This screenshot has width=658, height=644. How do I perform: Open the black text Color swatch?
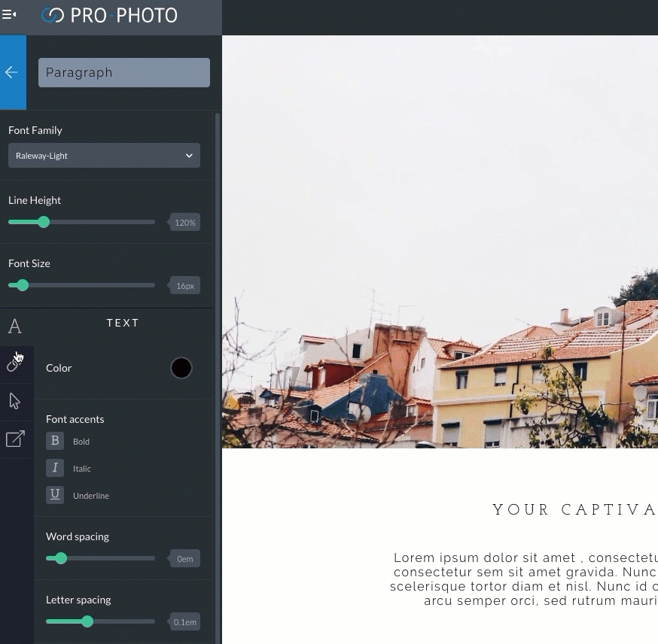(181, 368)
